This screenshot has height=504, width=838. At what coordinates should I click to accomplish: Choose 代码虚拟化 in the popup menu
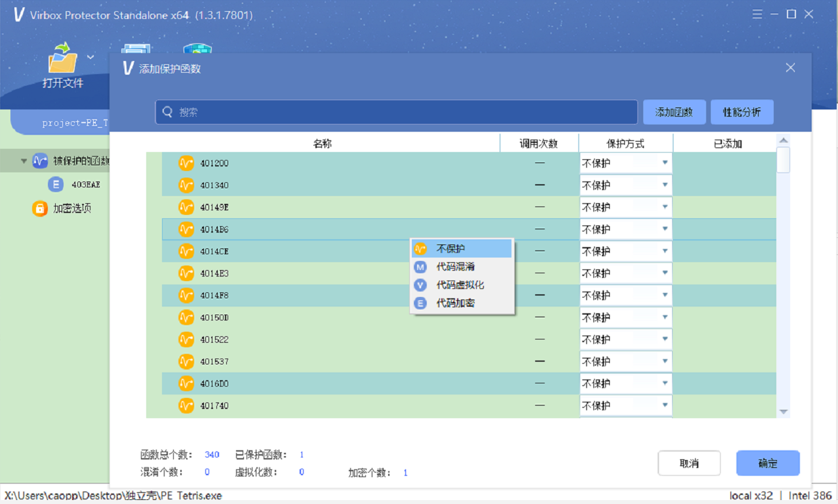460,285
